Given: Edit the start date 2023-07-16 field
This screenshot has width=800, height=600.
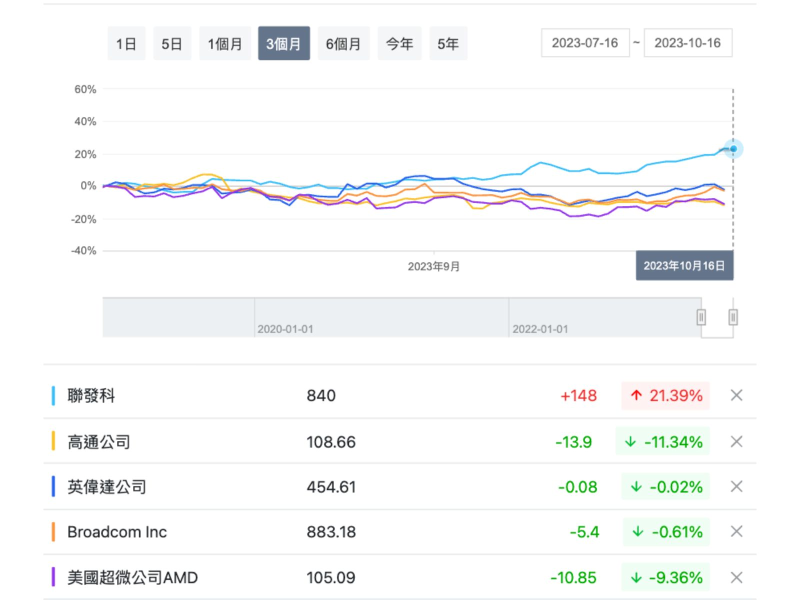Looking at the screenshot, I should point(586,43).
